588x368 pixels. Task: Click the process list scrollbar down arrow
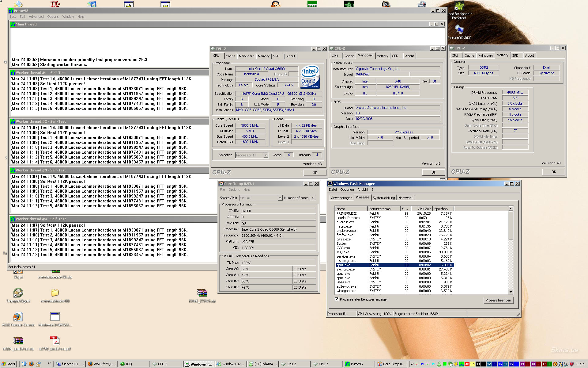(511, 292)
